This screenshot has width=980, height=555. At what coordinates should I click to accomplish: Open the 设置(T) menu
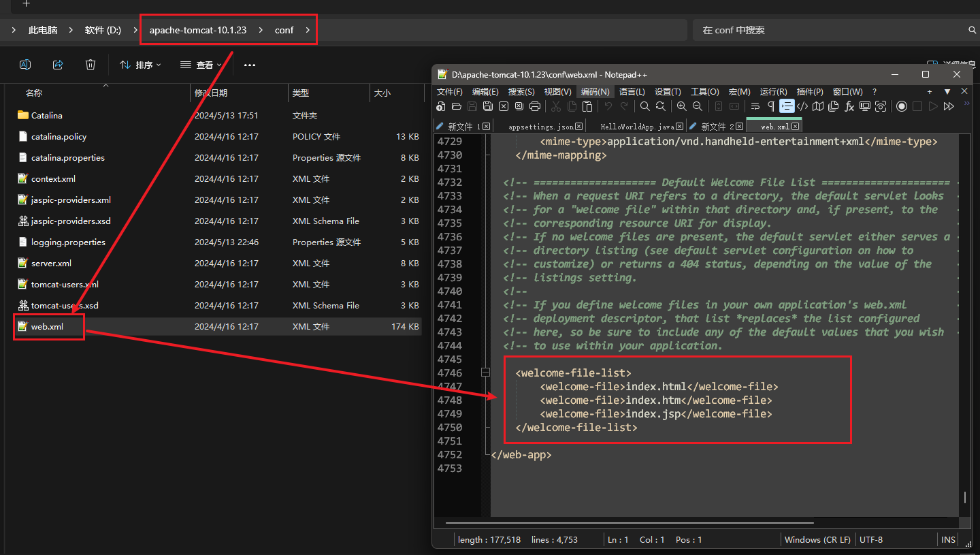click(x=668, y=92)
